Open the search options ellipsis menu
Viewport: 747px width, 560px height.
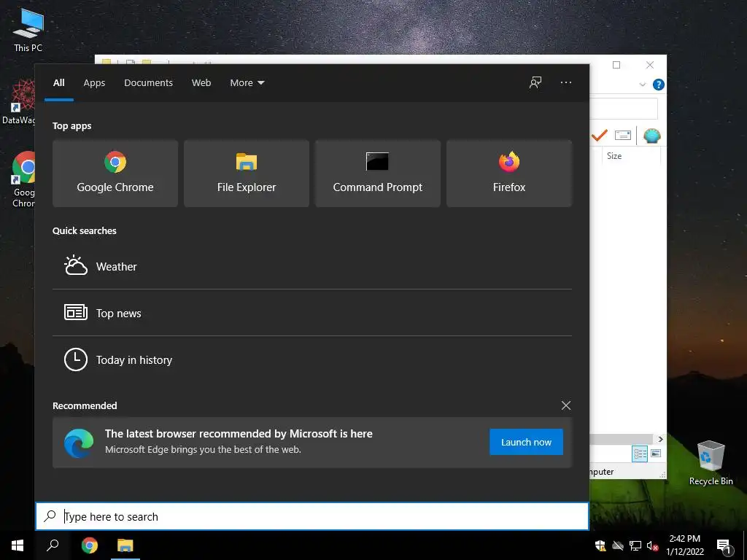tap(565, 82)
